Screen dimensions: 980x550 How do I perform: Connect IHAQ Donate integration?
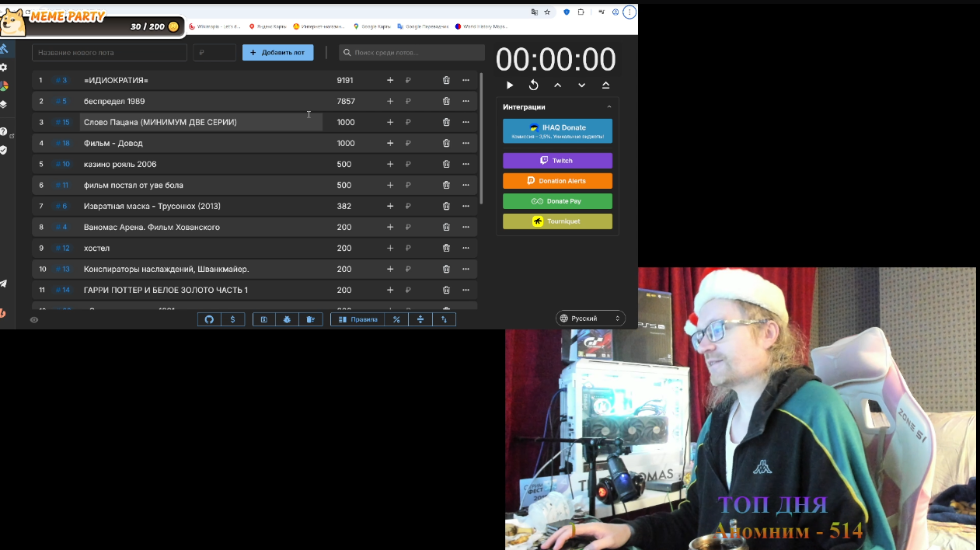coord(557,131)
